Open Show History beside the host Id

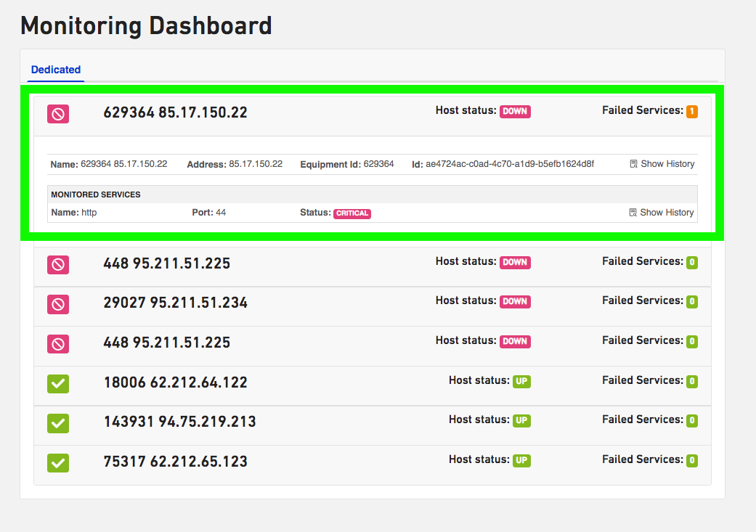662,164
